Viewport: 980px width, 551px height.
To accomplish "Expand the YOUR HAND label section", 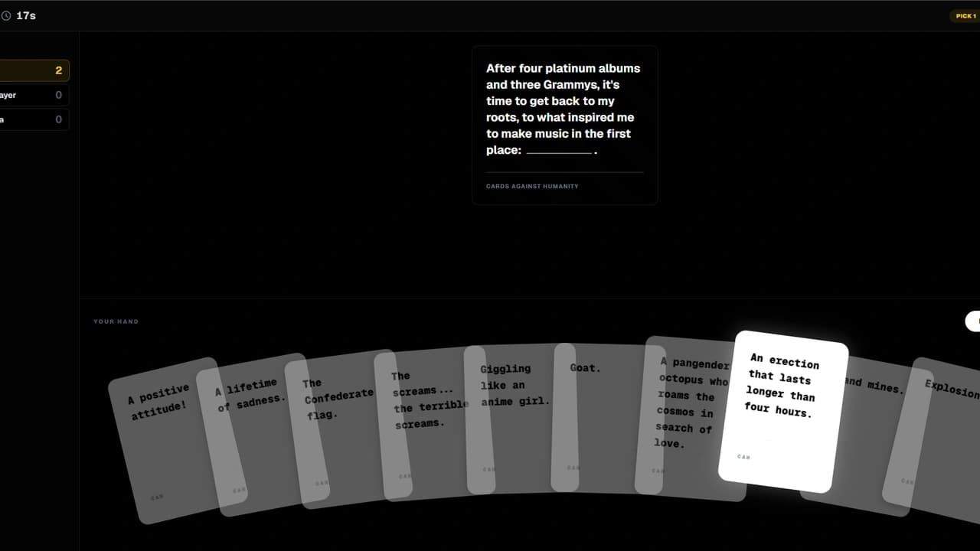I will point(116,321).
